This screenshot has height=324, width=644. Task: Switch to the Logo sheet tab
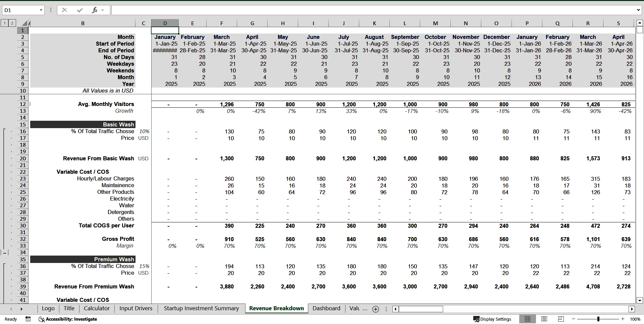coord(48,309)
